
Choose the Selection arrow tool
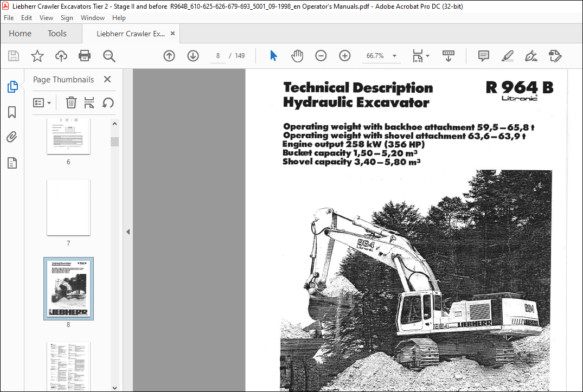(274, 56)
